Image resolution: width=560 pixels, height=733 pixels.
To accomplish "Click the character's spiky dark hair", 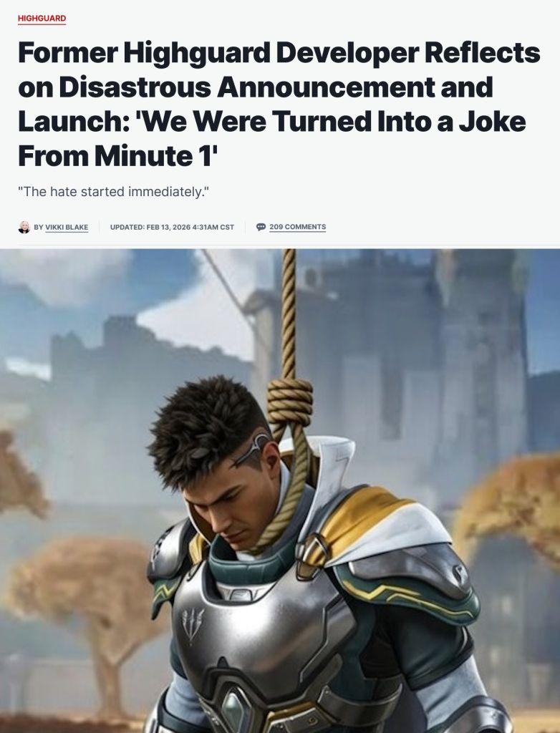I will tap(207, 428).
